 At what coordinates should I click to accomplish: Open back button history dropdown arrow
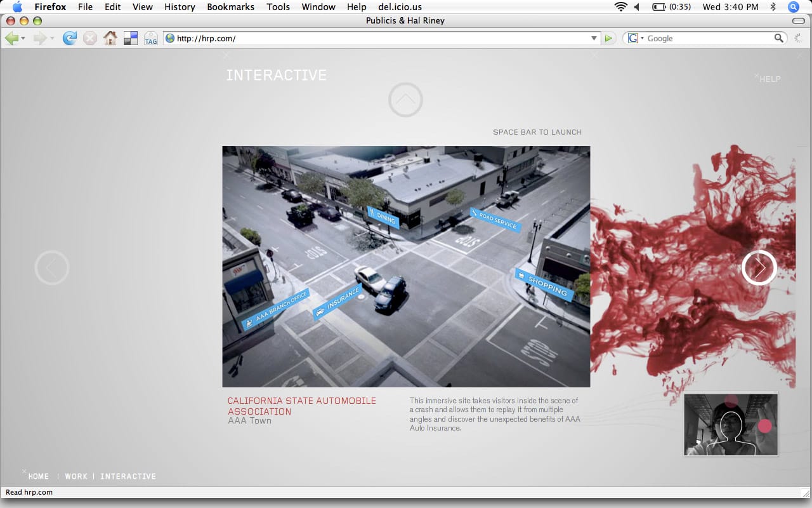(23, 39)
